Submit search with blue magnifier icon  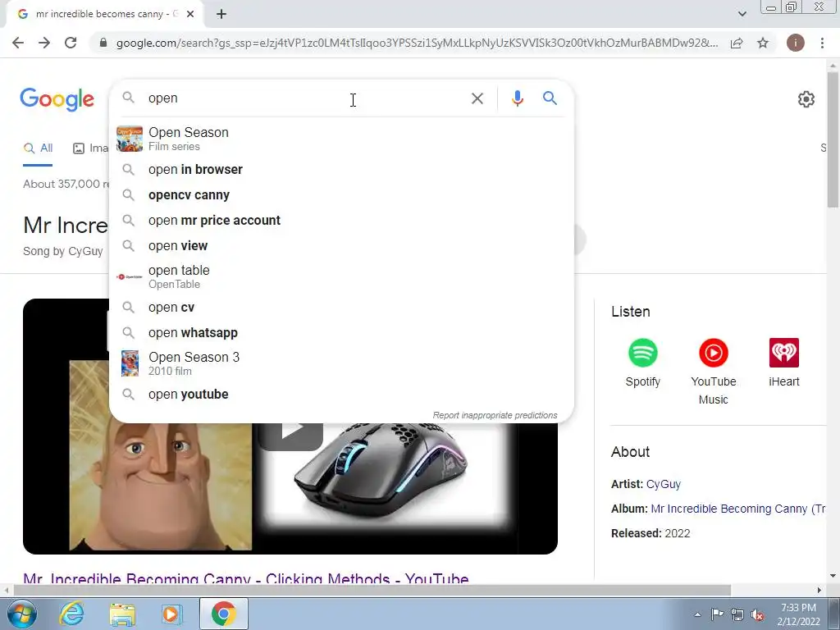[x=550, y=98]
